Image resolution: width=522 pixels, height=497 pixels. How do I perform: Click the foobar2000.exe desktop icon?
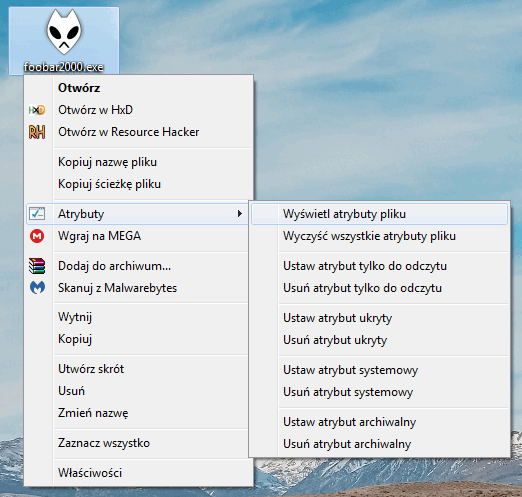point(64,40)
